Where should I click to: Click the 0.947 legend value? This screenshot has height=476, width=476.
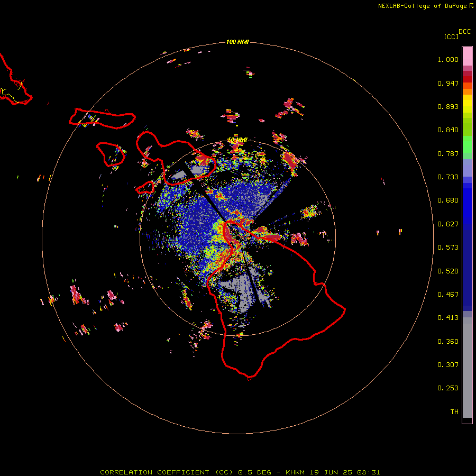(448, 83)
